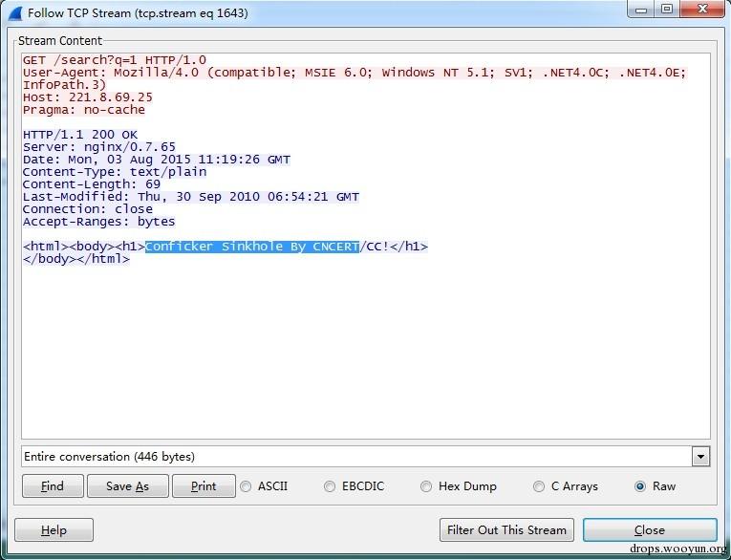Click the Host: 221.8.69.25 header line

point(88,97)
